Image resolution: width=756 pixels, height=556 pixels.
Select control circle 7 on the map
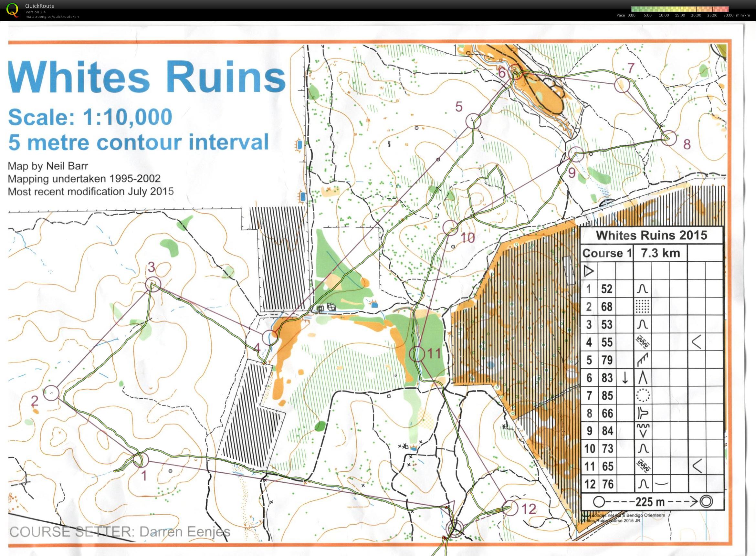click(x=622, y=85)
